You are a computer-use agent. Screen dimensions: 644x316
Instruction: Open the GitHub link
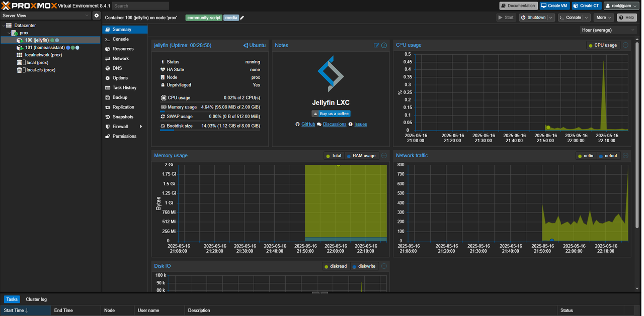308,124
